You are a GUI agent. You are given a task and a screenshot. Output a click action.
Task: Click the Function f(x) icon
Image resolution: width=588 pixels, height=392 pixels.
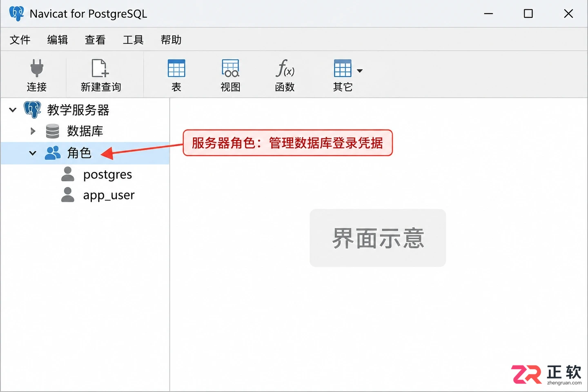pos(285,68)
